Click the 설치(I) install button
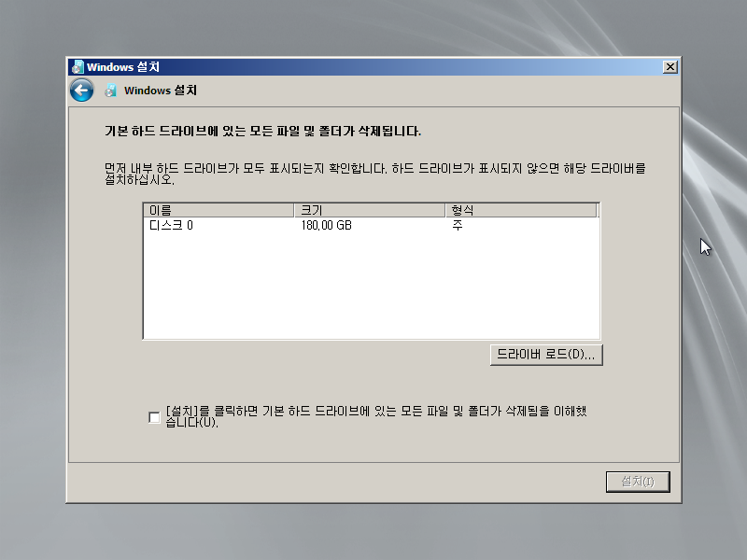Screen dimensions: 747x560 click(638, 482)
